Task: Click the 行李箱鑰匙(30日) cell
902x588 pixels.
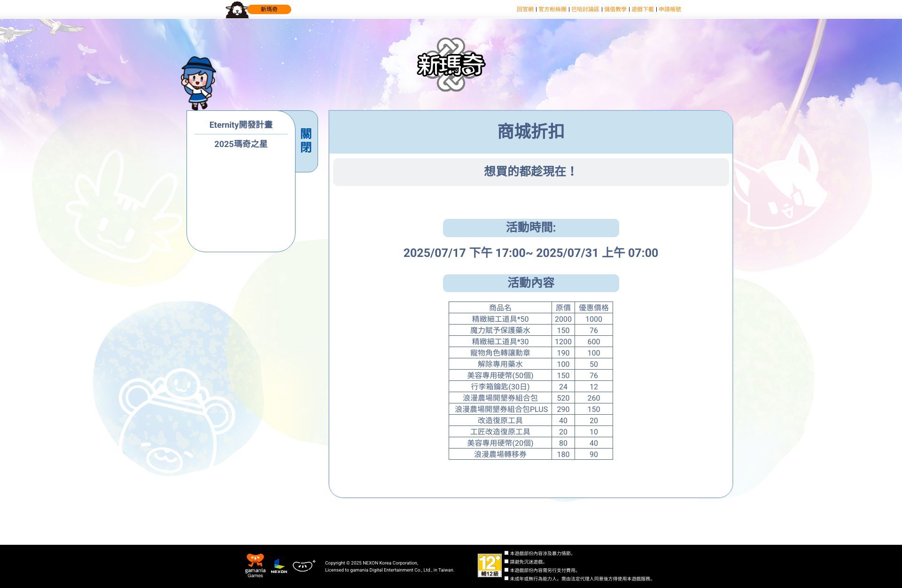Action: 500,387
